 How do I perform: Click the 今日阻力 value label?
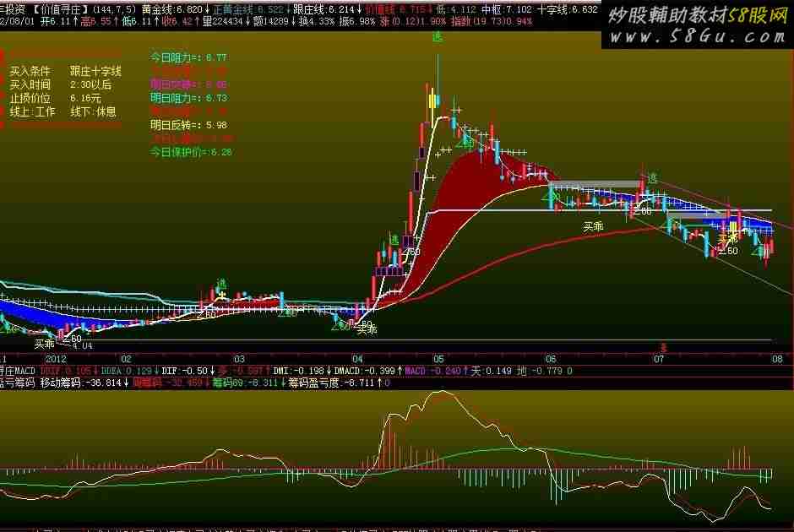click(188, 57)
